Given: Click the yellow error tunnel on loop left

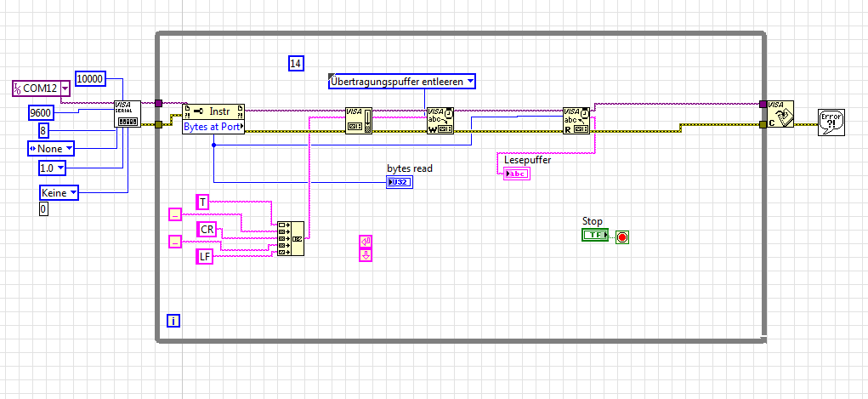Looking at the screenshot, I should [x=159, y=125].
